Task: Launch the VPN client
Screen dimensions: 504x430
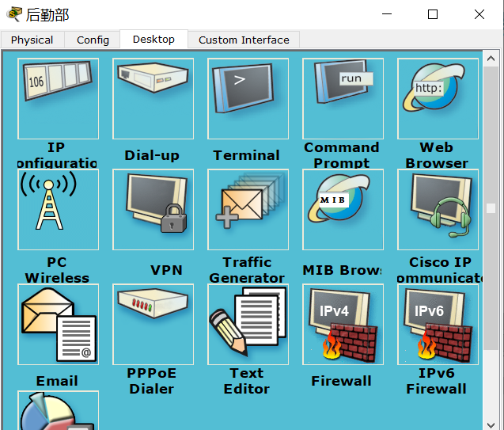Action: pos(153,209)
